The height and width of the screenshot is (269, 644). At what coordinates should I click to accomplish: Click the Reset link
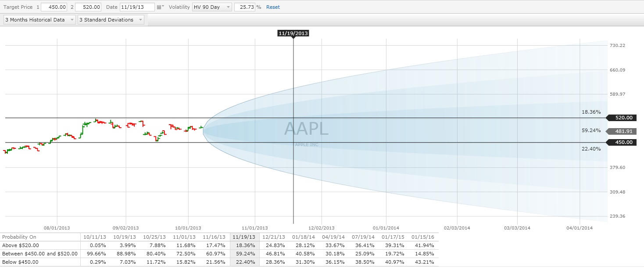click(273, 7)
